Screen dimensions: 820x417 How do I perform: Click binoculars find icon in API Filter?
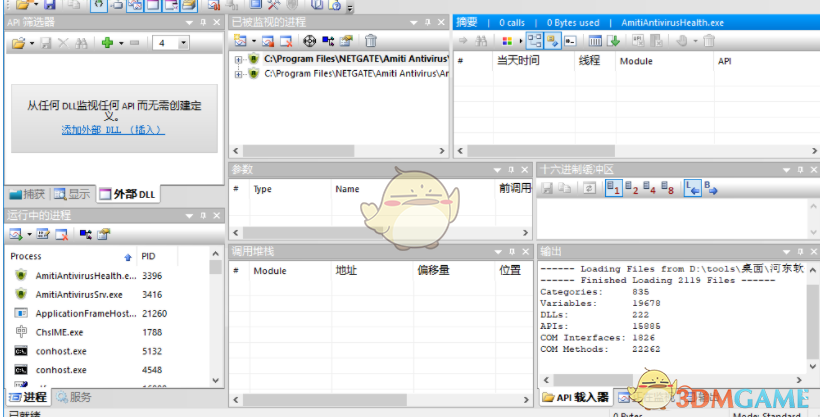tap(81, 43)
